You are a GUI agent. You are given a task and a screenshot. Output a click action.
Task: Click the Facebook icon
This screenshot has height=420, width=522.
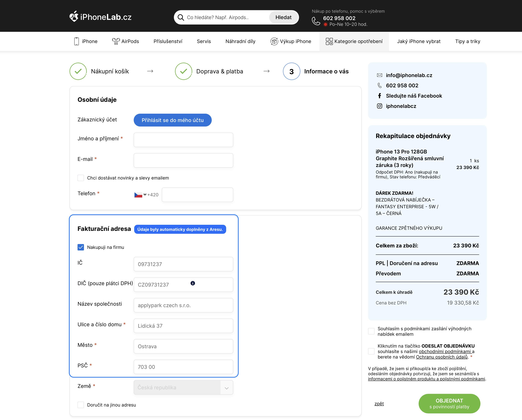tap(379, 96)
